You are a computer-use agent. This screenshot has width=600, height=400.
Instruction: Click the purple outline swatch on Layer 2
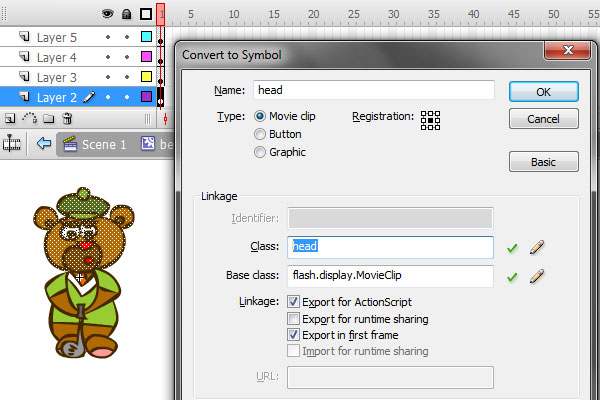146,96
